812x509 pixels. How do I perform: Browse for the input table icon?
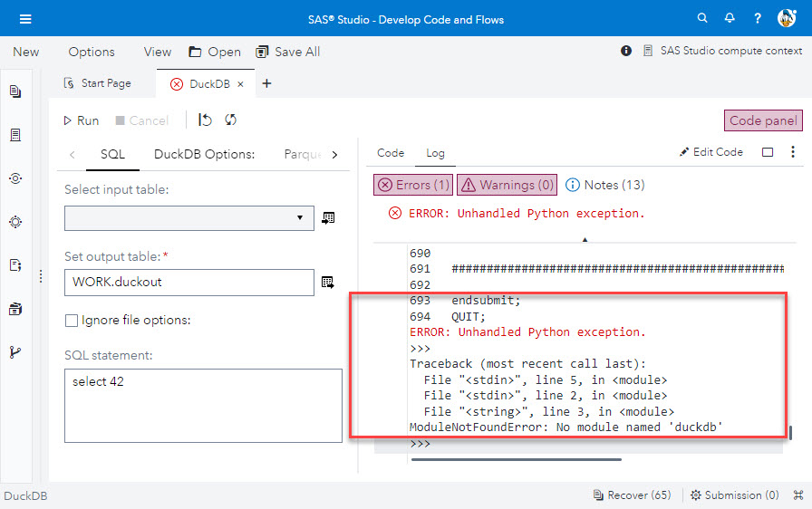pyautogui.click(x=328, y=217)
